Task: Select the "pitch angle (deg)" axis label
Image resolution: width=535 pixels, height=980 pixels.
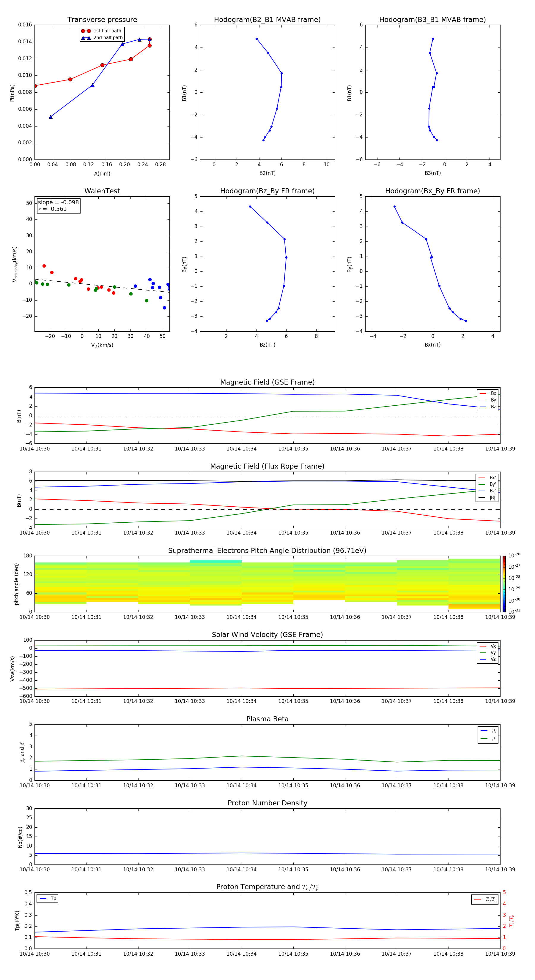Action: coord(16,584)
